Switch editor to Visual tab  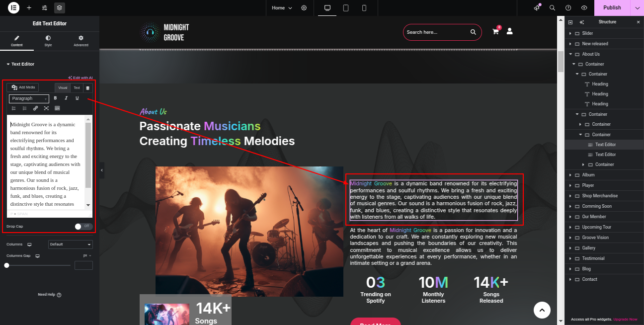pos(63,88)
